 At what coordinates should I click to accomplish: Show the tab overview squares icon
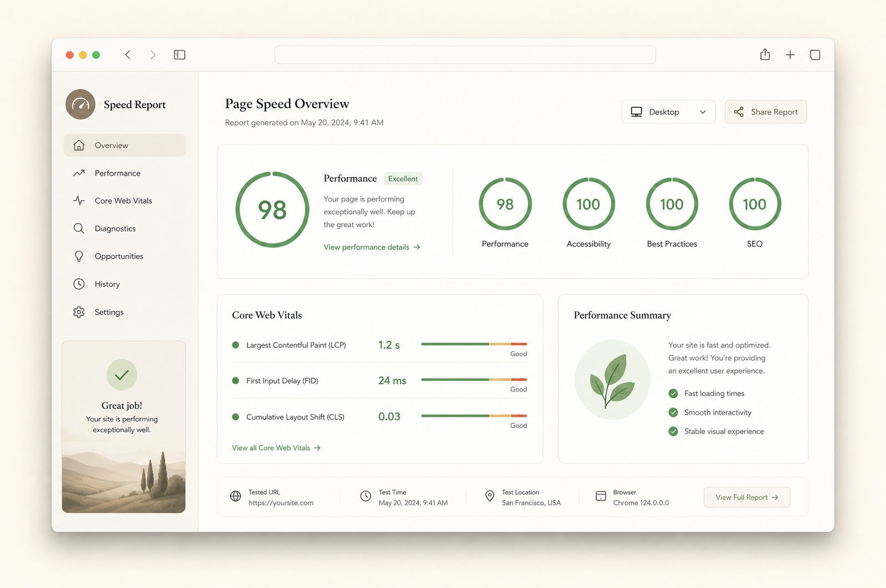(815, 55)
